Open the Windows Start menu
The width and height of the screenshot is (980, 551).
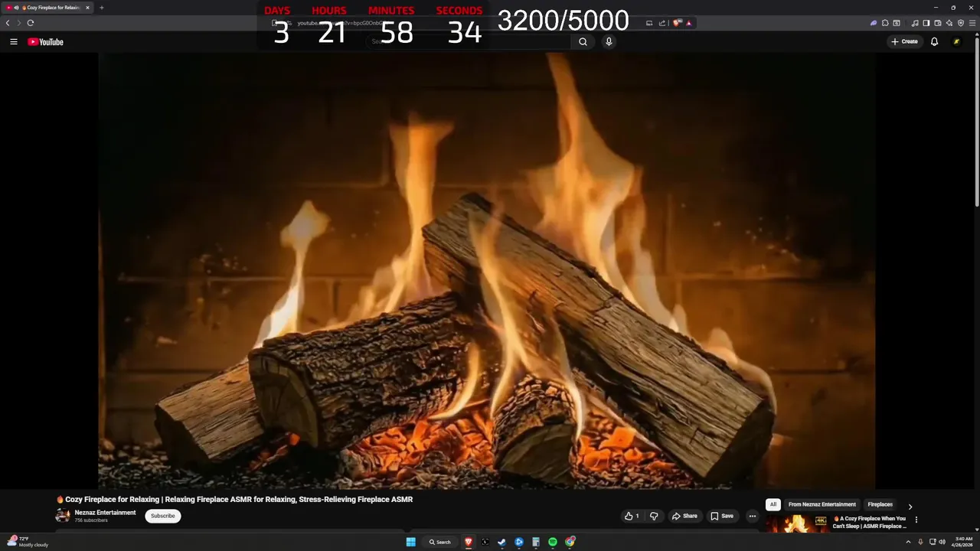(411, 542)
